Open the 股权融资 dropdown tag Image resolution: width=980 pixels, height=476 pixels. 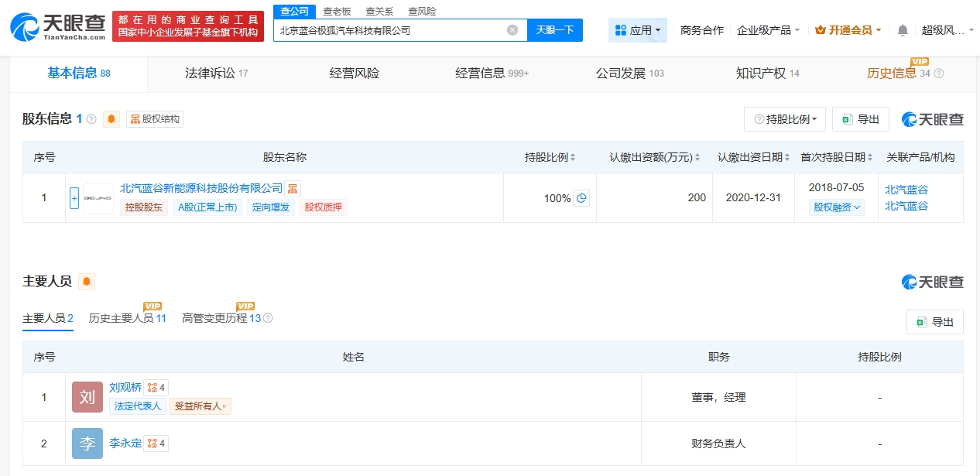(x=836, y=207)
